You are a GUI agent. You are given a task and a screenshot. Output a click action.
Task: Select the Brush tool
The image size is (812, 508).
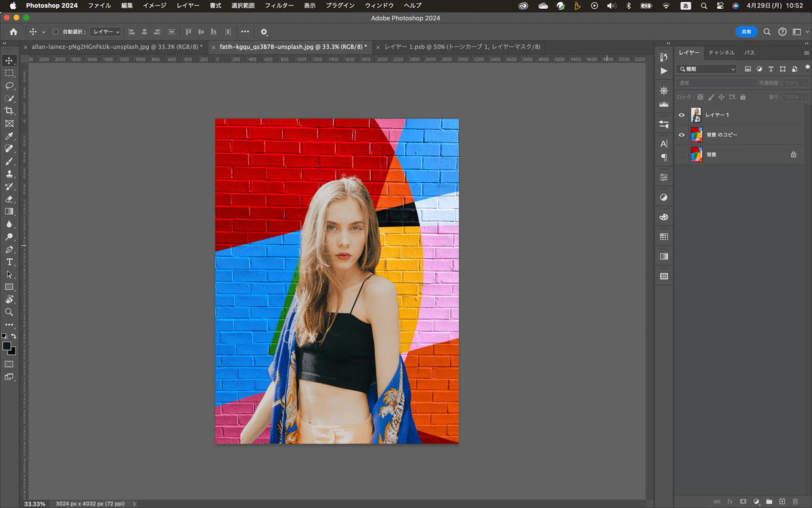point(9,161)
